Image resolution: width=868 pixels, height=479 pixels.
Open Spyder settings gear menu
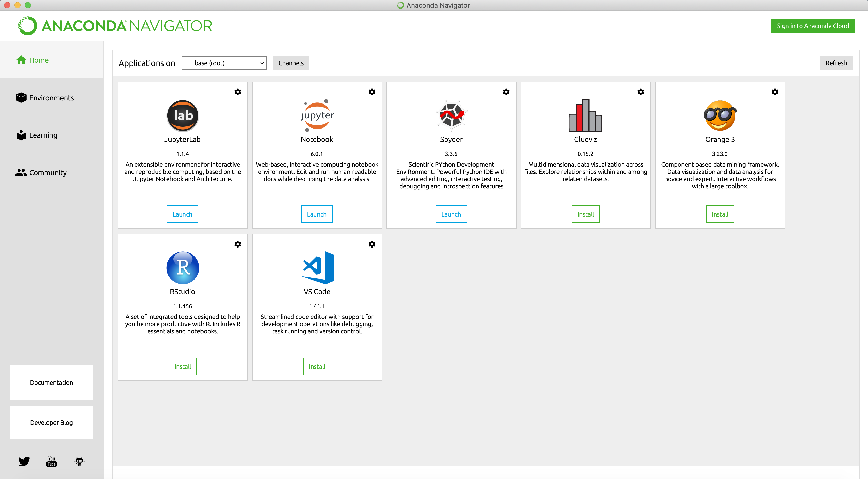(506, 92)
